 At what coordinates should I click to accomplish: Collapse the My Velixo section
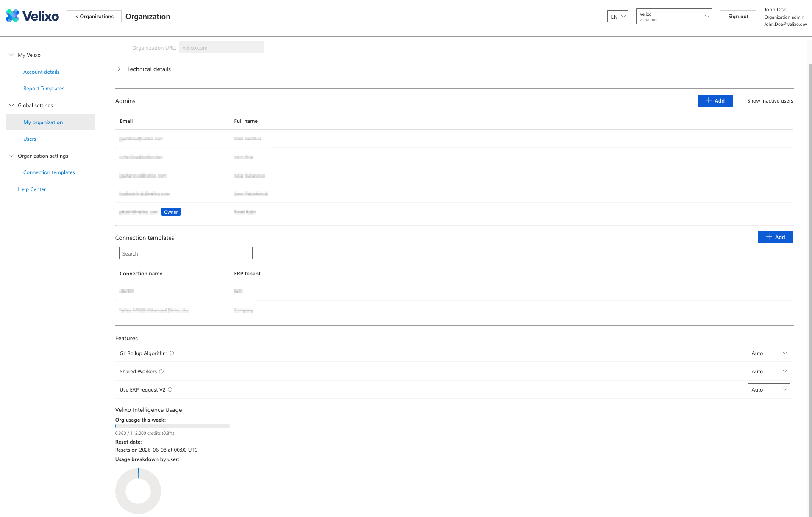(11, 55)
